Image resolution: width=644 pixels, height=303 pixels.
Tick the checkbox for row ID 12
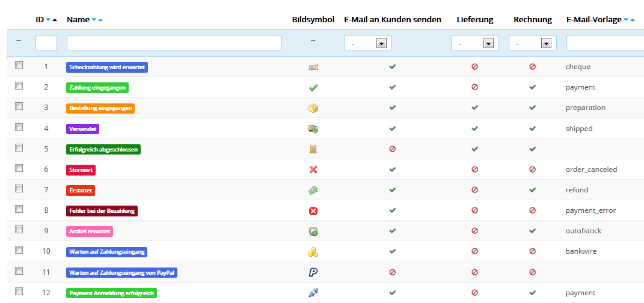pos(19,291)
